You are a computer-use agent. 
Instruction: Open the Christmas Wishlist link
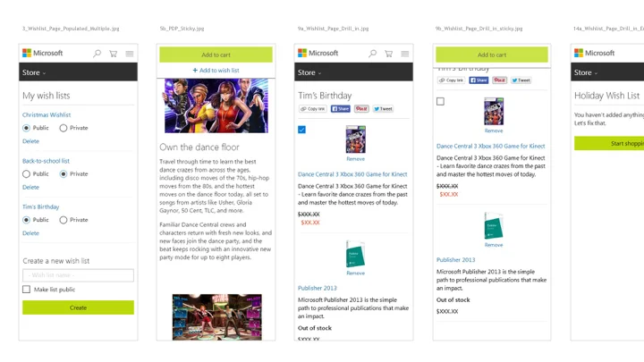click(x=47, y=115)
